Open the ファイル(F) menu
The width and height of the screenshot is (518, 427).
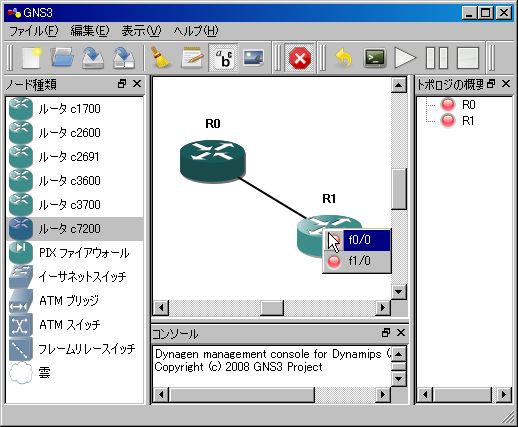pos(34,31)
